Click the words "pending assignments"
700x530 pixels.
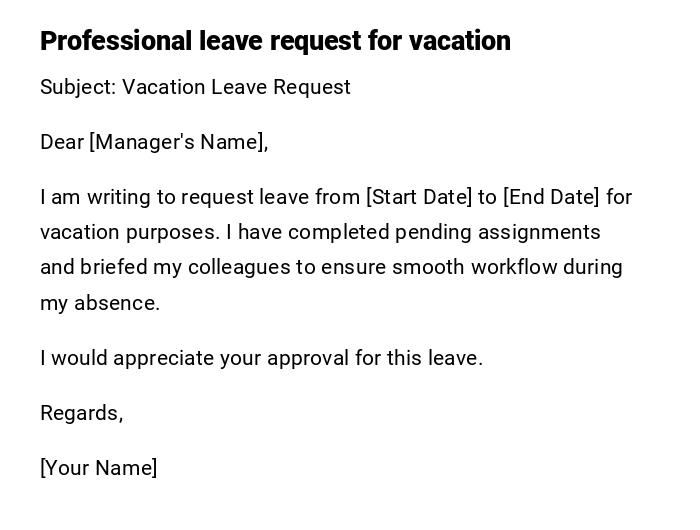pyautogui.click(x=498, y=232)
